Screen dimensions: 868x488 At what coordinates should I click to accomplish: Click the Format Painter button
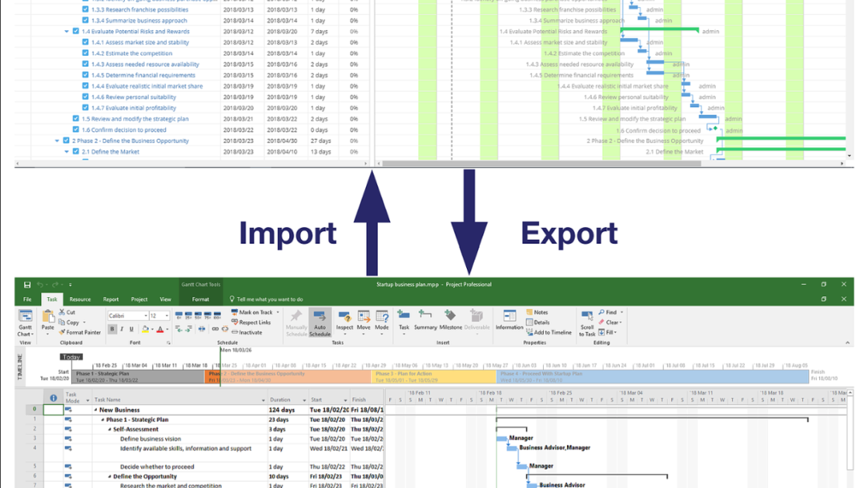[x=80, y=332]
